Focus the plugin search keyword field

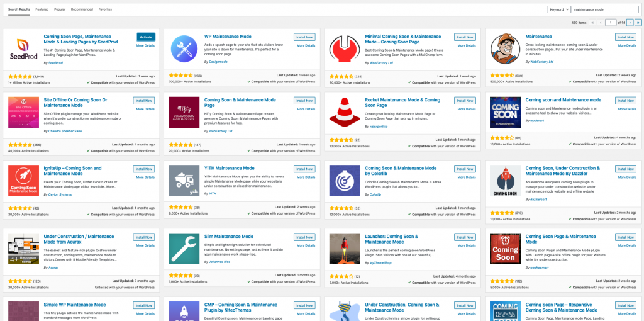605,9
